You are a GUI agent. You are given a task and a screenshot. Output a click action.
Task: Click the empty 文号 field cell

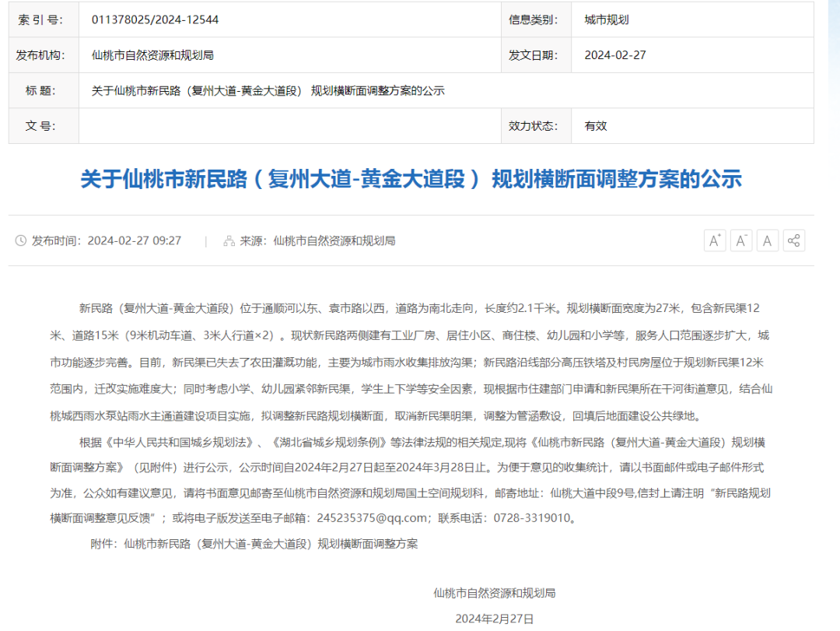coord(289,126)
